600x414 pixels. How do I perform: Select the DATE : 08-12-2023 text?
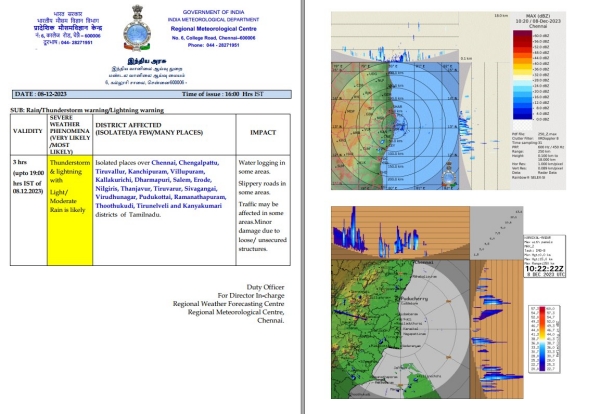pyautogui.click(x=41, y=94)
